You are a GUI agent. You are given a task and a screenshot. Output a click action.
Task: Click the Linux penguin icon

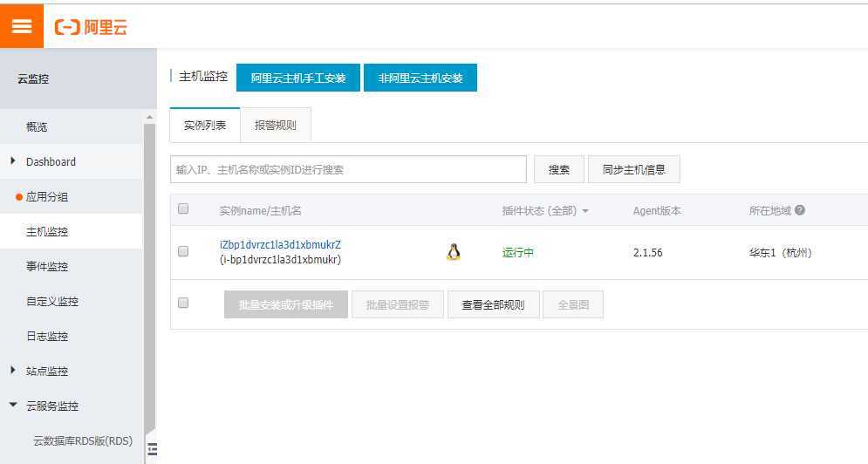(454, 252)
